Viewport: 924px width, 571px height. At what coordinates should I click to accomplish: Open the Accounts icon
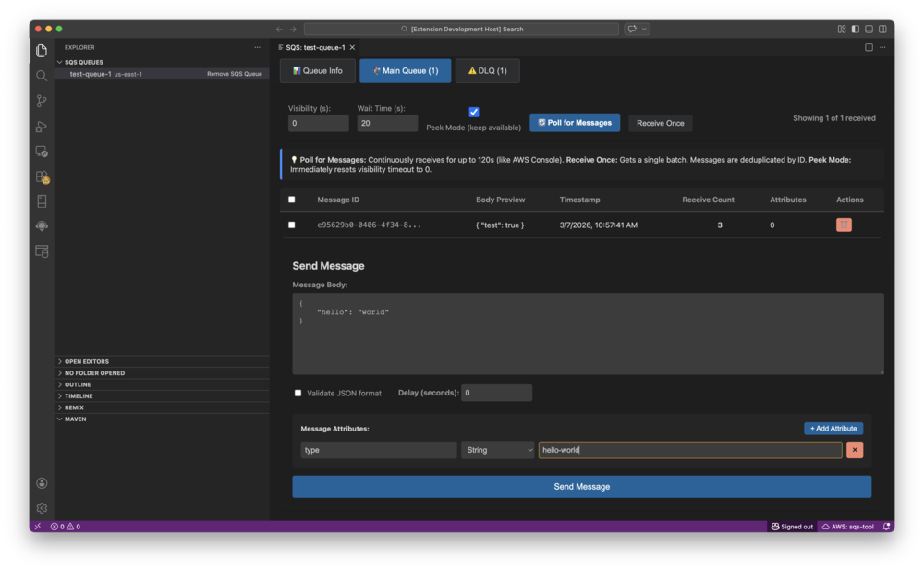42,483
